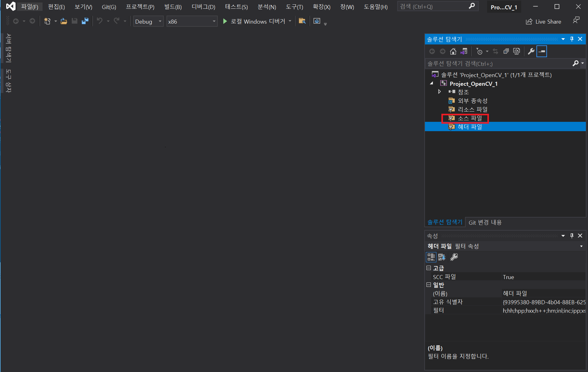Image resolution: width=588 pixels, height=372 pixels.
Task: Click the 필터 property value field
Action: pos(544,310)
